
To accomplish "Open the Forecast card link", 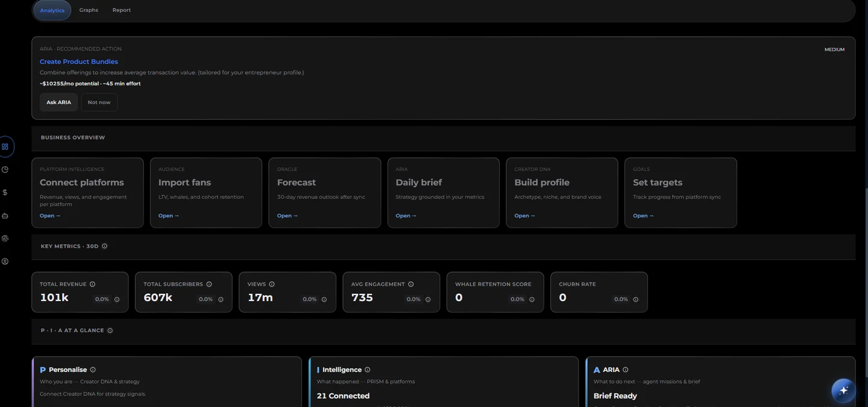I will (x=288, y=216).
